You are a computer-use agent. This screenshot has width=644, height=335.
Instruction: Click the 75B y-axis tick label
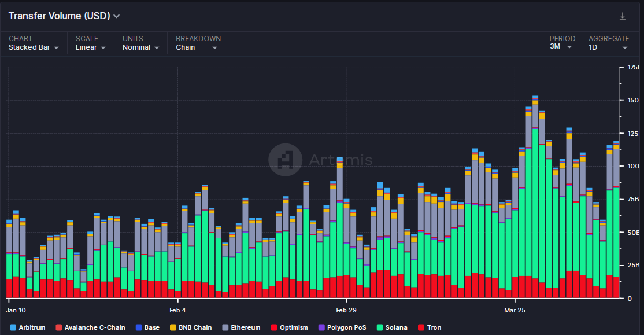(633, 199)
